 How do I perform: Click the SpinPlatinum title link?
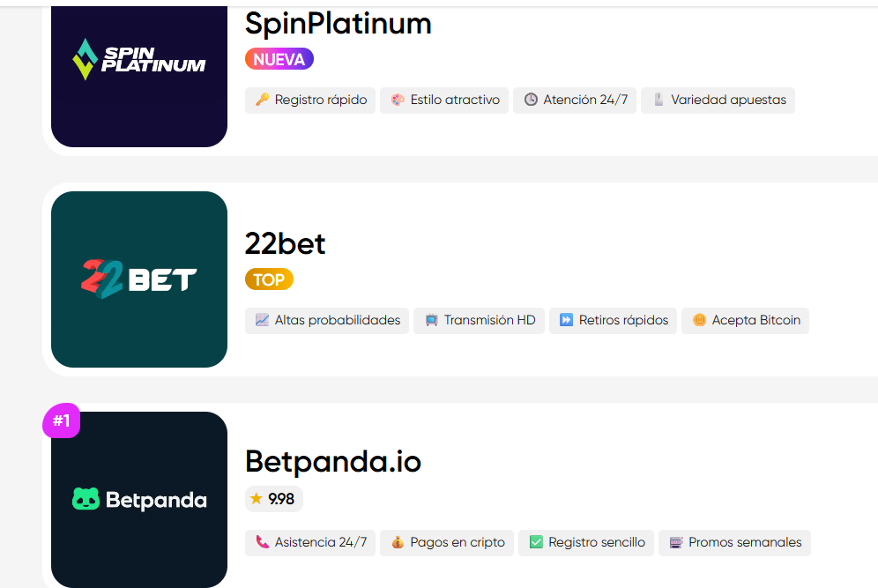339,23
